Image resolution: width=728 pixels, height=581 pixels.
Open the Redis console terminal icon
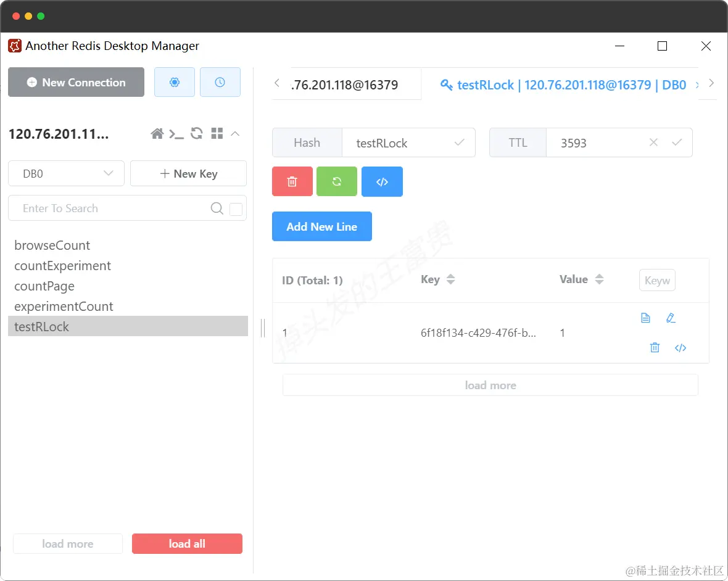point(176,134)
